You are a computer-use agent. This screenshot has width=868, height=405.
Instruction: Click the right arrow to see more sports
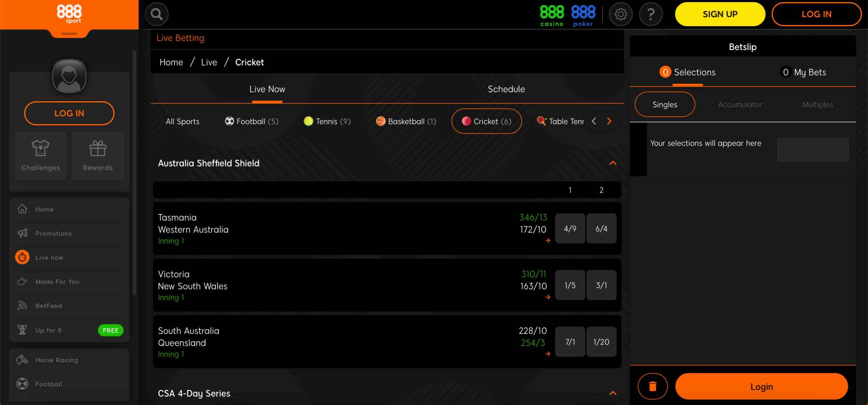pyautogui.click(x=609, y=121)
